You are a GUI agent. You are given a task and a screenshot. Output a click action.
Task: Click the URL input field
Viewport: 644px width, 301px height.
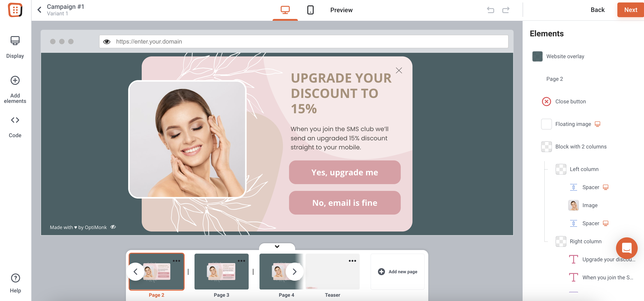pyautogui.click(x=304, y=41)
